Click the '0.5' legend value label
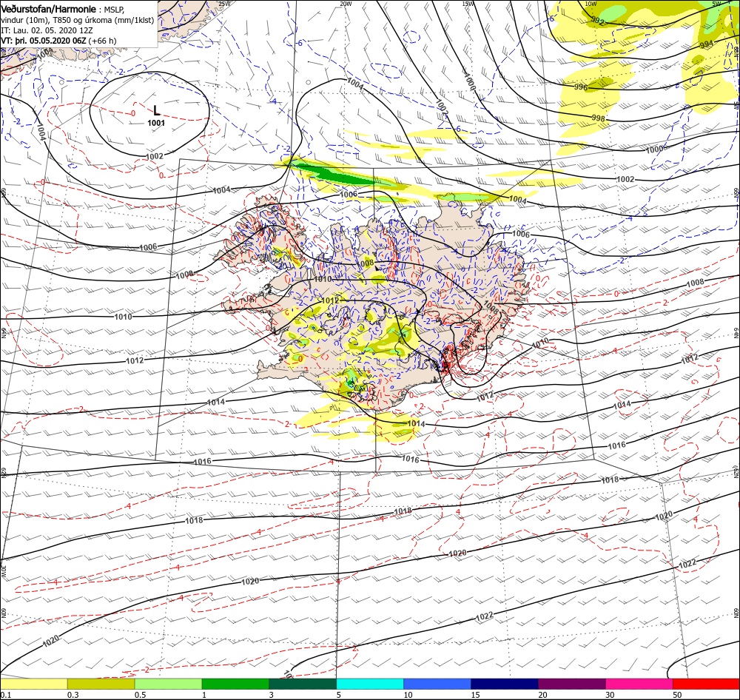This screenshot has height=700, width=740. click(x=140, y=695)
